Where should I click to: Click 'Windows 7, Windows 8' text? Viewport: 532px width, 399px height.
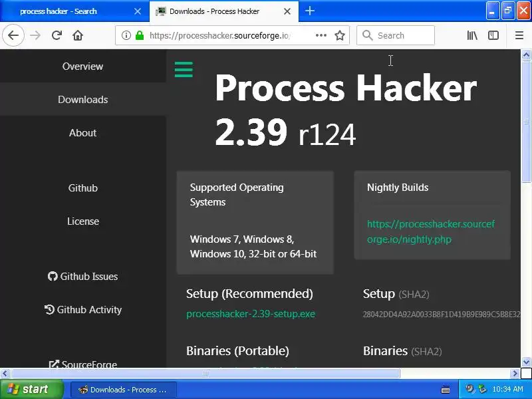point(242,239)
